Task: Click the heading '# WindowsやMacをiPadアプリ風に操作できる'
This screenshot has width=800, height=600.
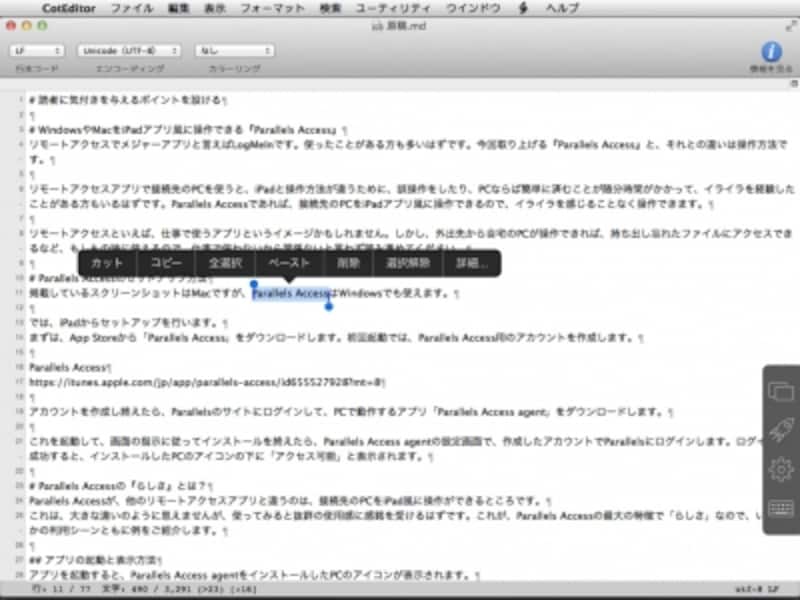Action: point(187,130)
